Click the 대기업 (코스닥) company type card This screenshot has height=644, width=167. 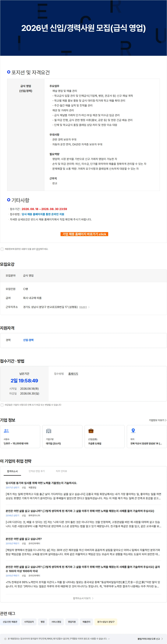click(x=62, y=437)
